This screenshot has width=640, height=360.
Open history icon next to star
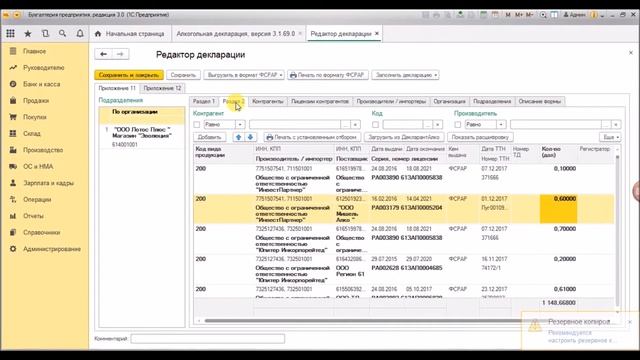(45, 33)
